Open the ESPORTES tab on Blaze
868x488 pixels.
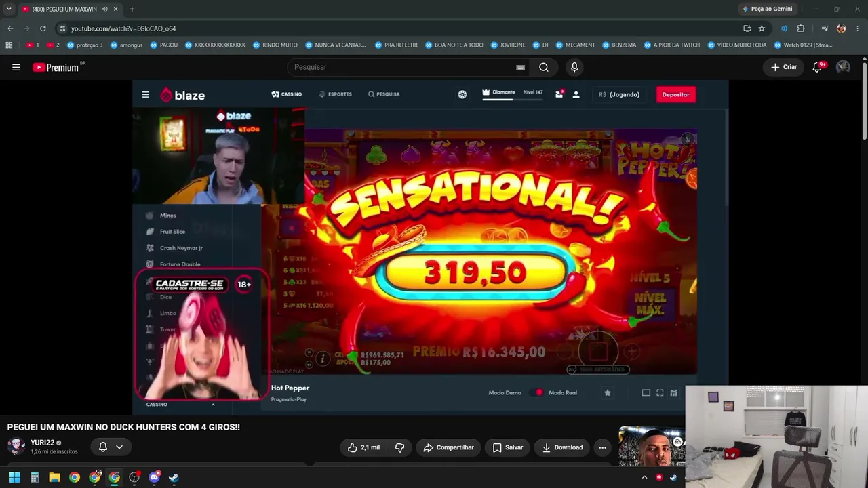coord(336,94)
